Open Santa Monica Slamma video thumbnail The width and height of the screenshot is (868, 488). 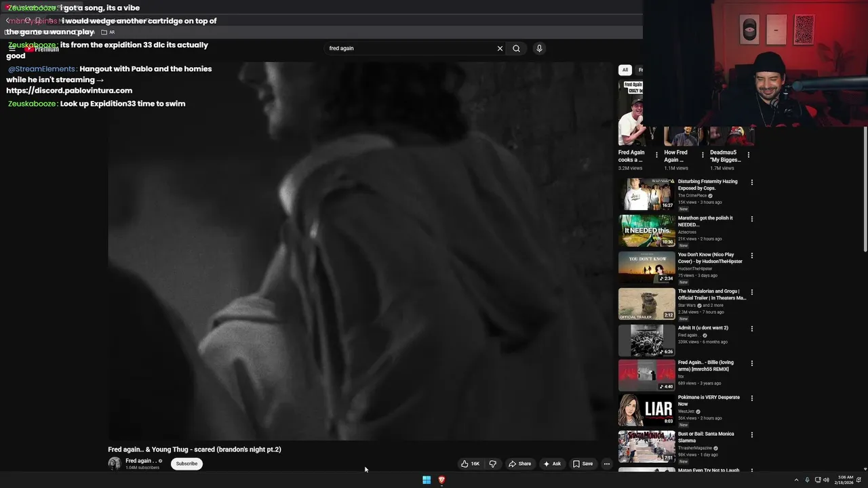(647, 447)
